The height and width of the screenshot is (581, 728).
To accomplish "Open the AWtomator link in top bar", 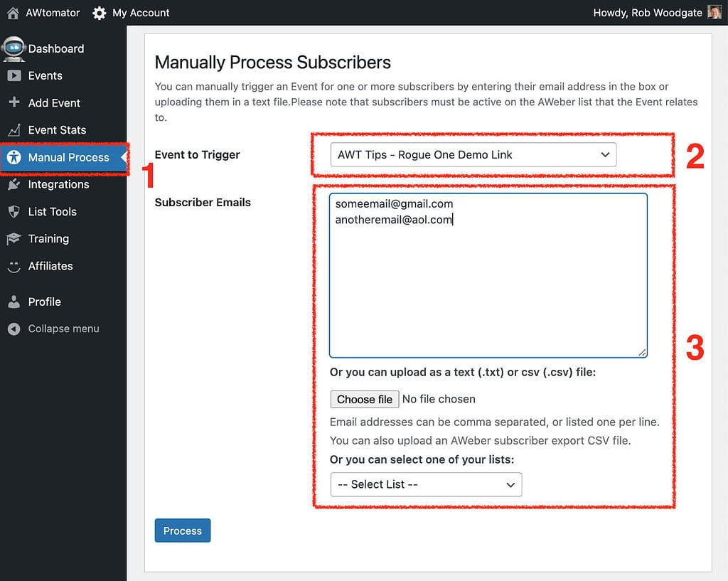I will 53,13.
